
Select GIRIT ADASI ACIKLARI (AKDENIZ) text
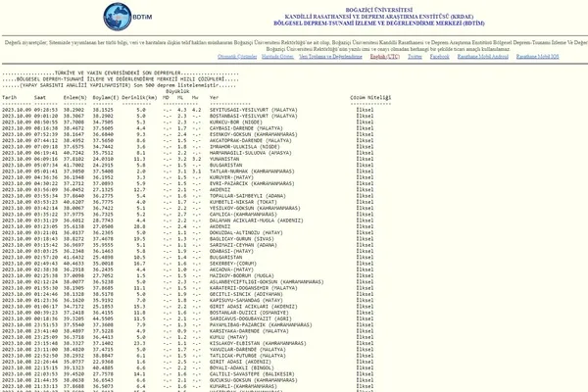(254, 307)
